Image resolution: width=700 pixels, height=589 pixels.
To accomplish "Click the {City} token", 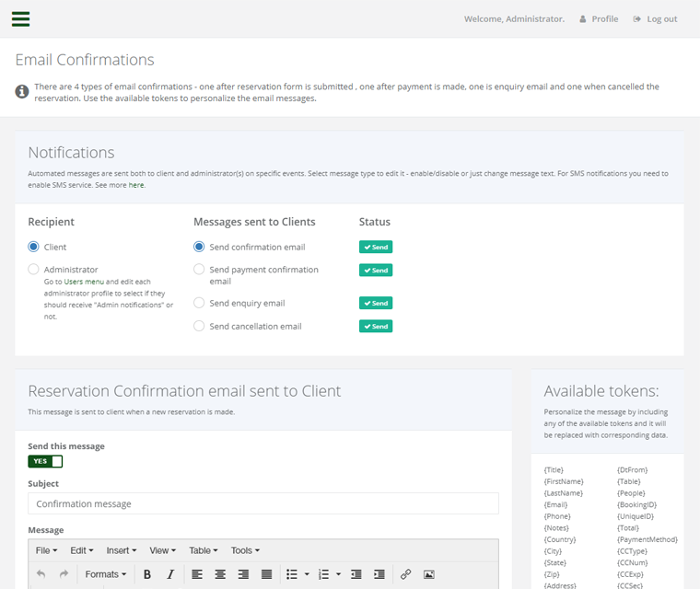I will (x=553, y=551).
